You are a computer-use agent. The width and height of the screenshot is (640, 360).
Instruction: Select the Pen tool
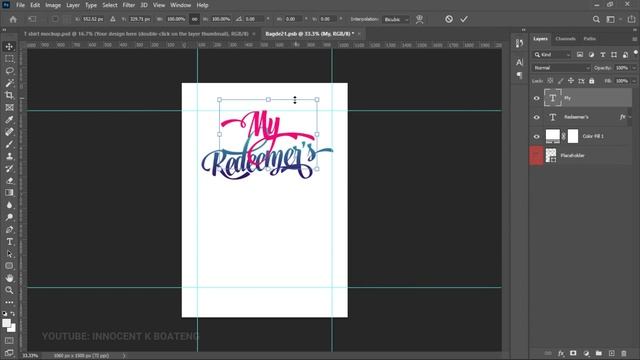[x=9, y=229]
